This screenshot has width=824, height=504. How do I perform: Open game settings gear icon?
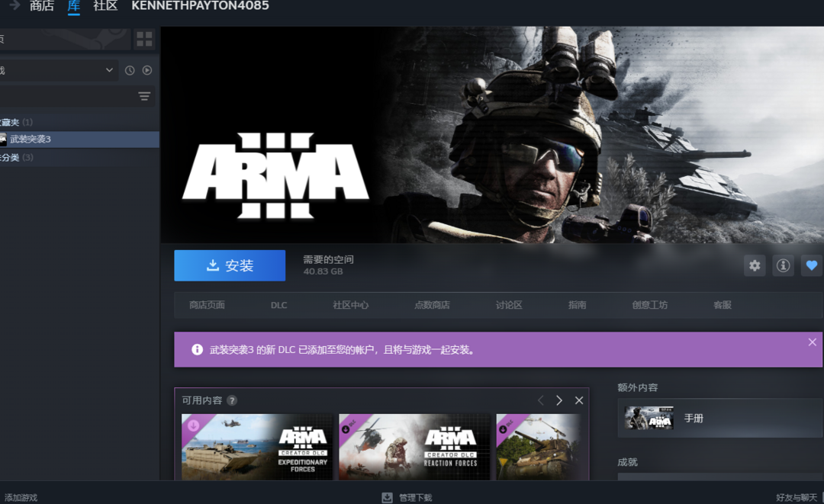coord(755,265)
